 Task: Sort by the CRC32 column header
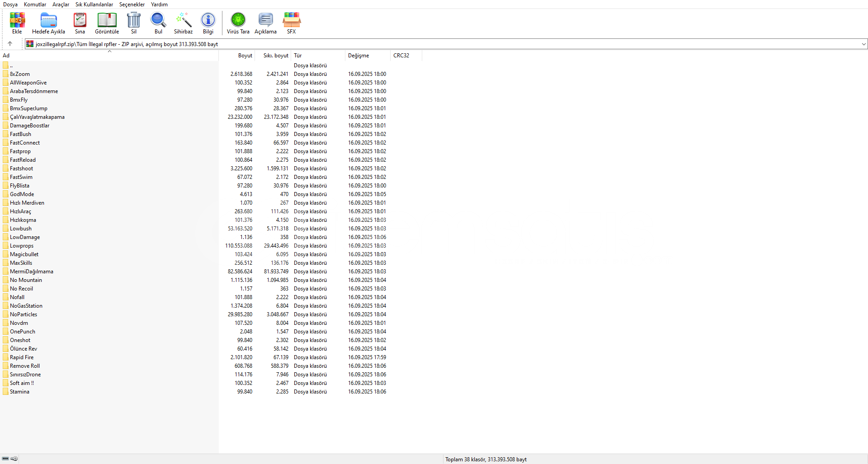[406, 56]
